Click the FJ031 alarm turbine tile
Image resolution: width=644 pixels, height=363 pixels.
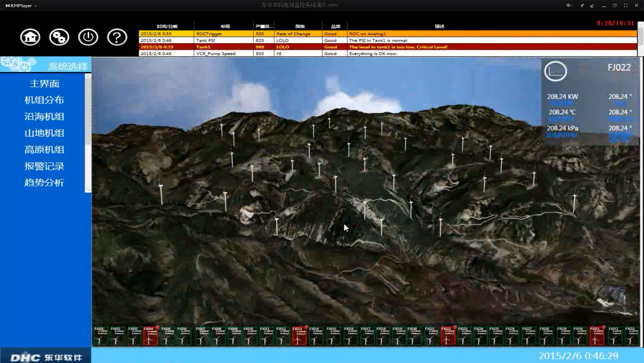[x=596, y=336]
